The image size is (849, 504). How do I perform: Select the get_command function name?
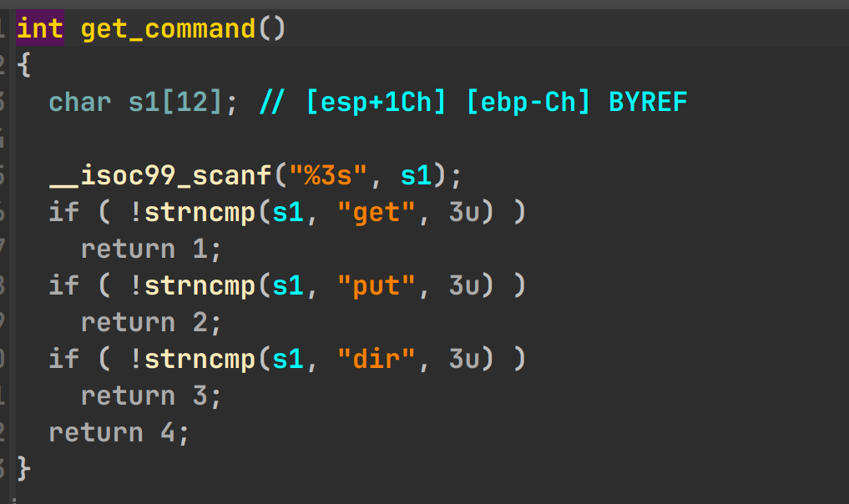coord(168,29)
